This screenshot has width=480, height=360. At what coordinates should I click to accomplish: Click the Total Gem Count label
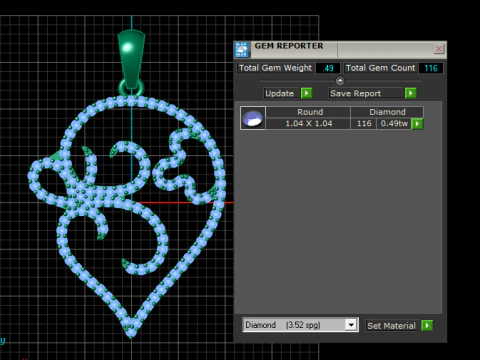point(380,68)
